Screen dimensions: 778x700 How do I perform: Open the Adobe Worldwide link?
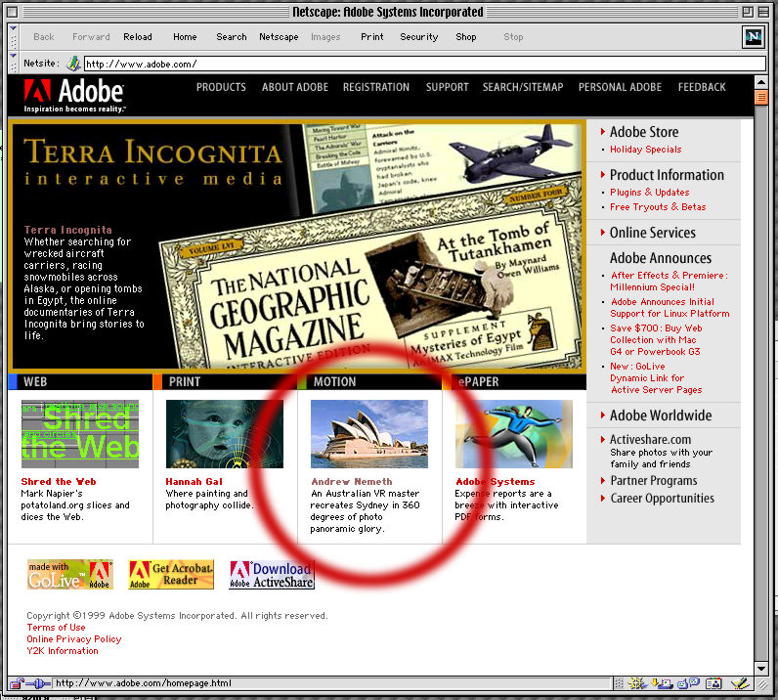tap(661, 416)
